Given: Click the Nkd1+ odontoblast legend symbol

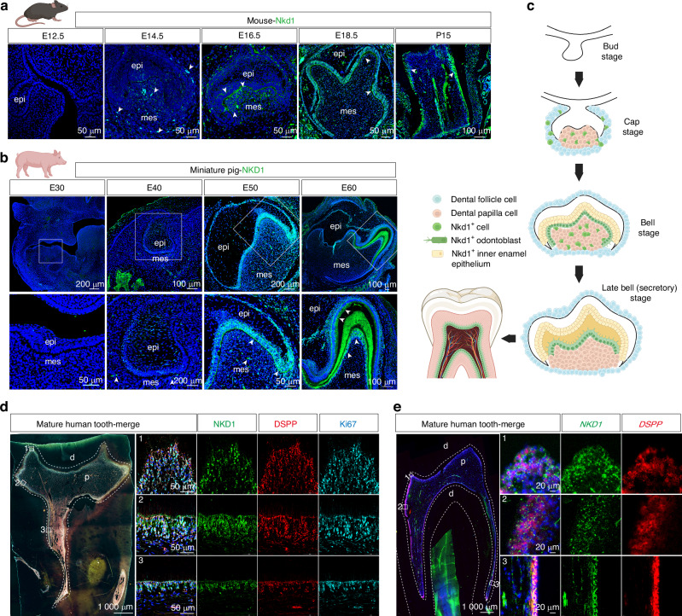Looking at the screenshot, I should [435, 241].
